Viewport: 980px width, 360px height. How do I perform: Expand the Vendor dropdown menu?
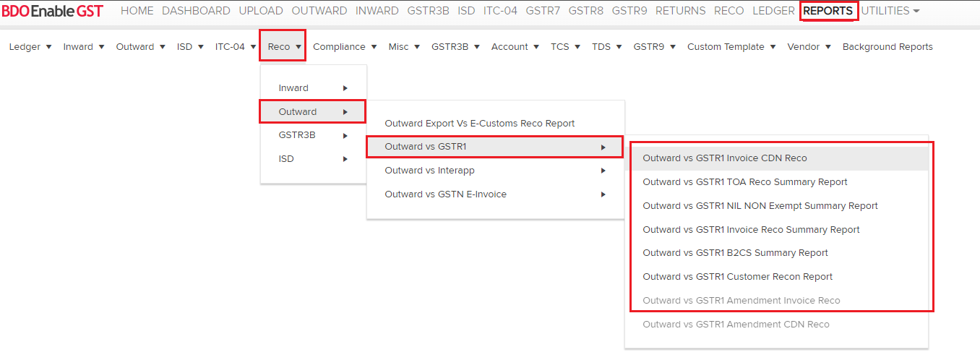[x=809, y=47]
